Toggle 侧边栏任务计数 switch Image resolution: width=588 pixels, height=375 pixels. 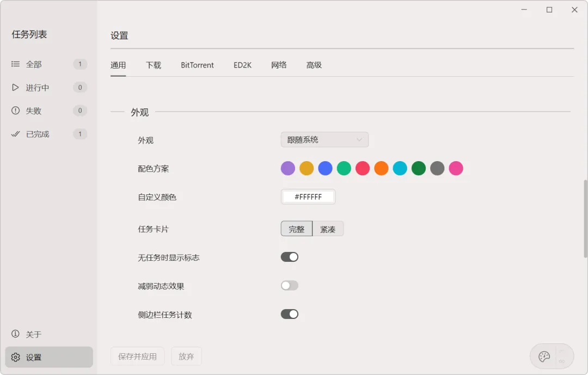coord(290,314)
